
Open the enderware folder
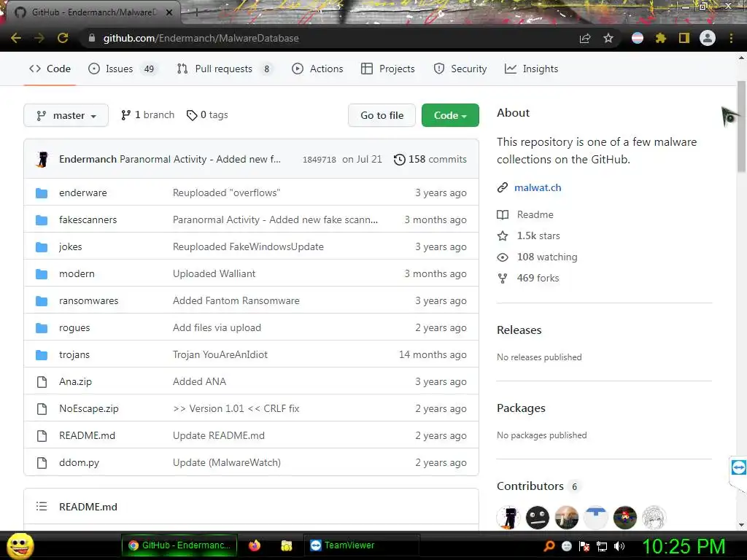point(83,192)
